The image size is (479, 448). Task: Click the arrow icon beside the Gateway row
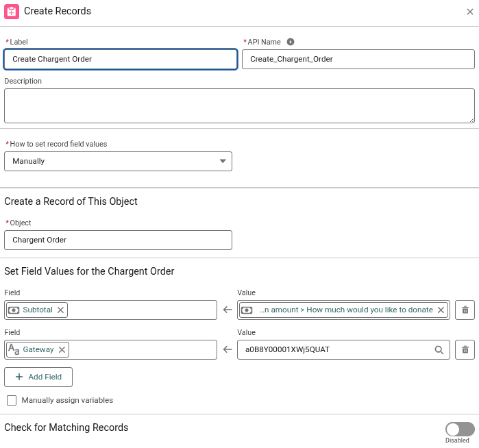[228, 349]
